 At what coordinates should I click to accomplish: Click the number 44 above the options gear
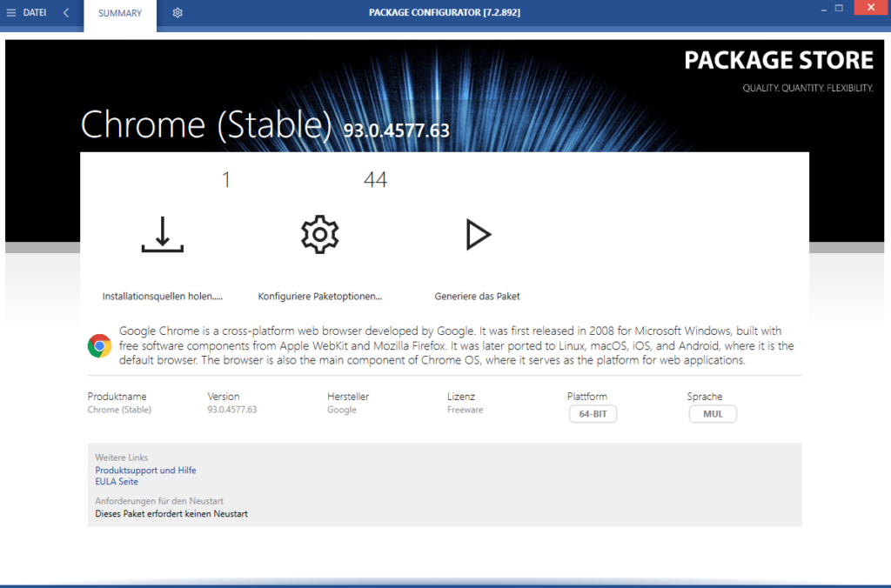click(375, 179)
